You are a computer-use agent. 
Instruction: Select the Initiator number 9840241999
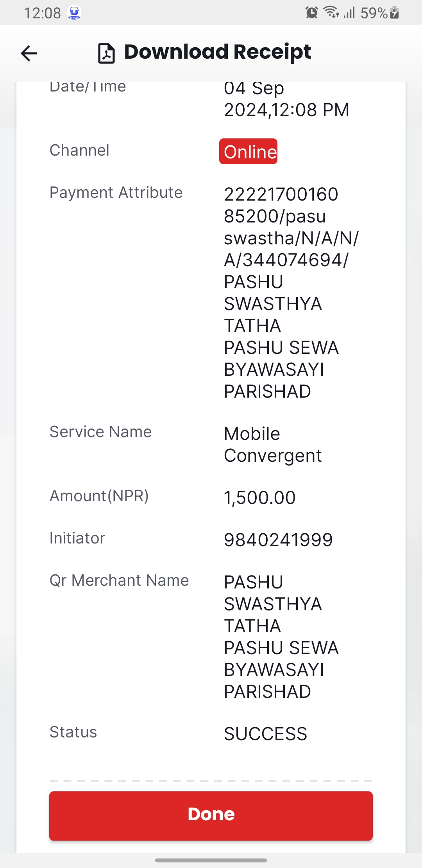278,540
